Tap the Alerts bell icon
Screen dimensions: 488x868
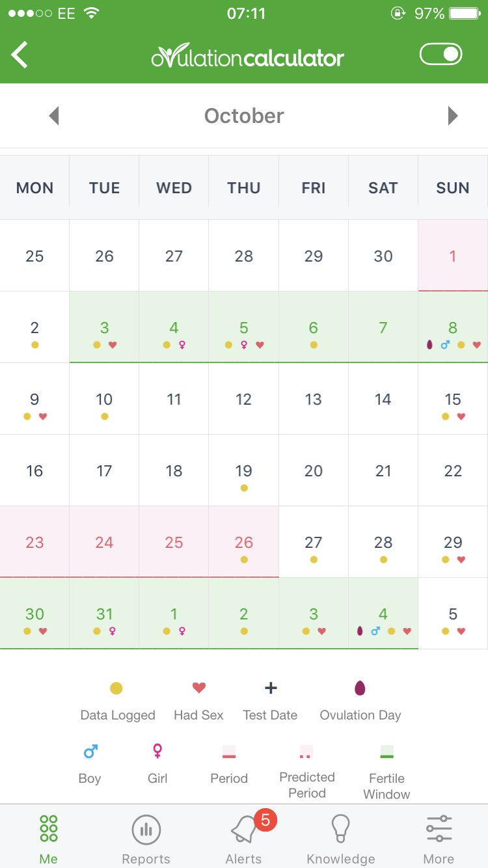point(244,830)
